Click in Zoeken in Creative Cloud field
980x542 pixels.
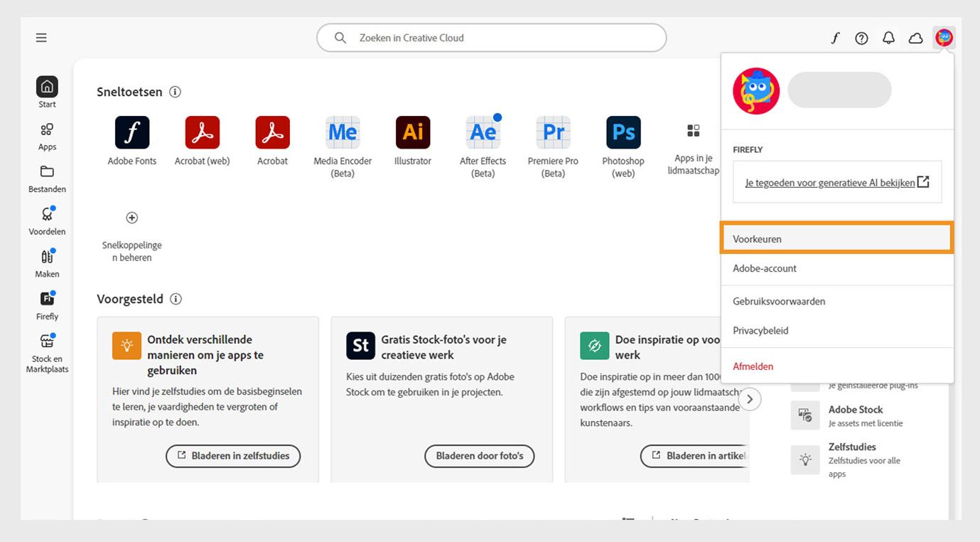coord(491,38)
